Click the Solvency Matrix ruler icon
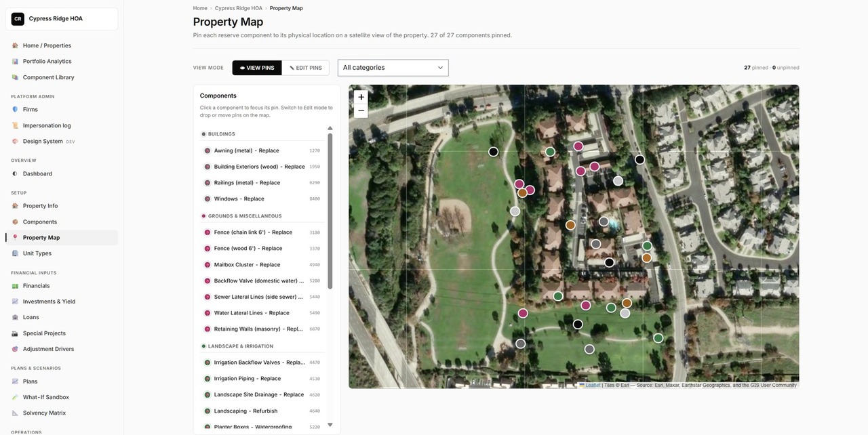Image resolution: width=868 pixels, height=435 pixels. (x=15, y=413)
